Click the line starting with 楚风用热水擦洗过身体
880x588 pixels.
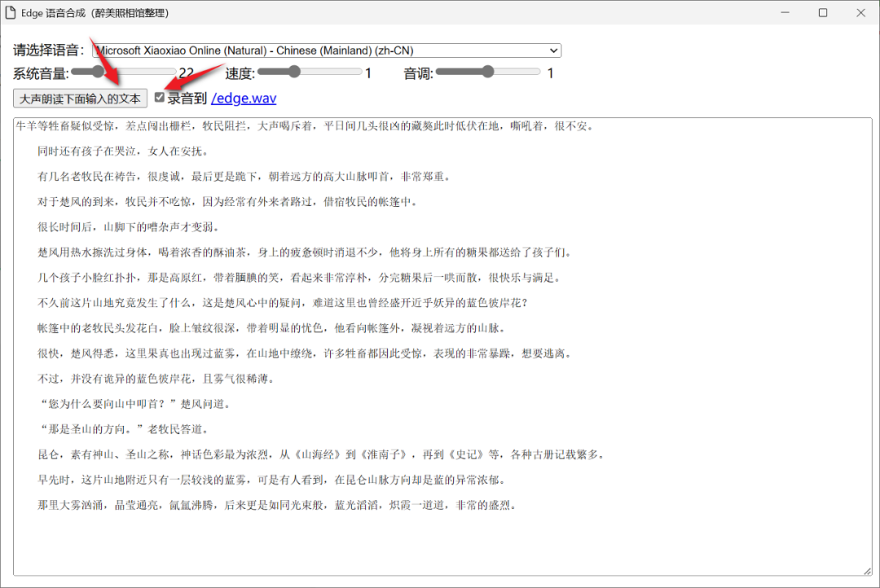[x=304, y=252]
